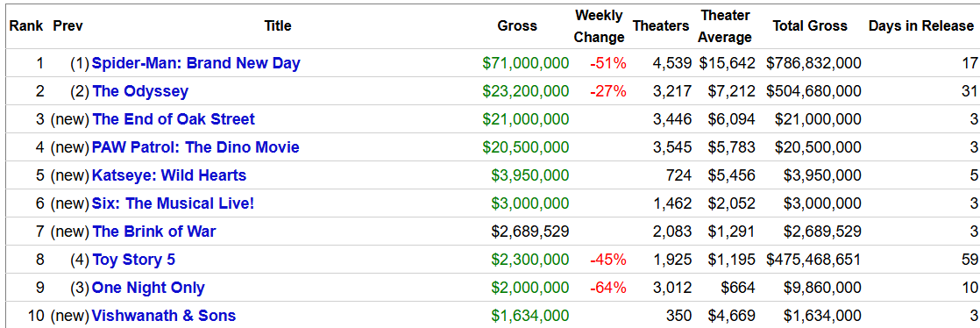980x328 pixels.
Task: Open PAW Patrol: The Dino Movie page
Action: tap(195, 147)
